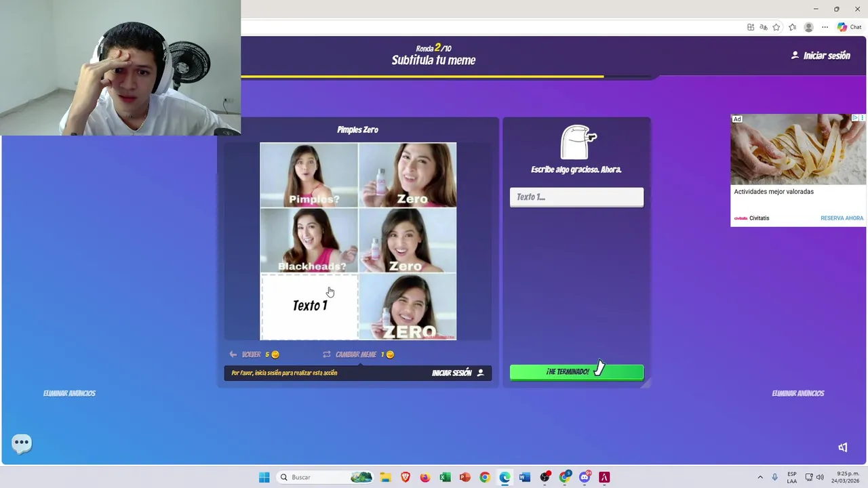
Task: Click the Volver back arrow icon
Action: click(233, 354)
